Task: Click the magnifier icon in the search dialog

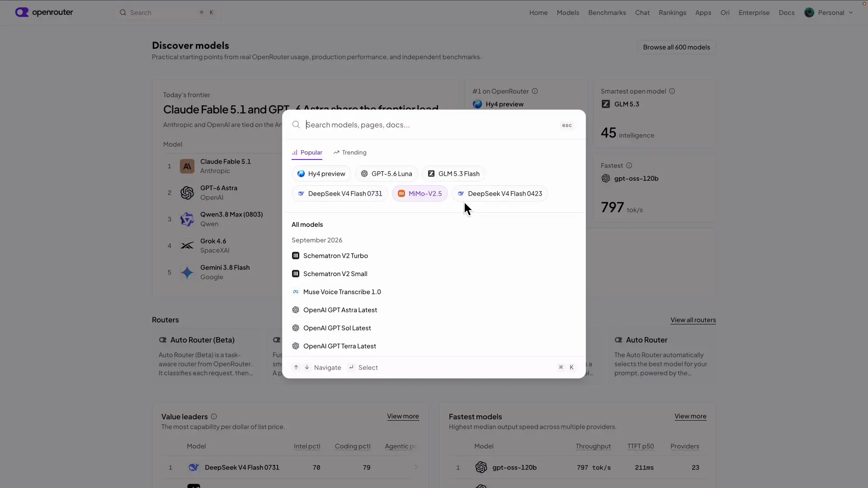Action: 296,125
